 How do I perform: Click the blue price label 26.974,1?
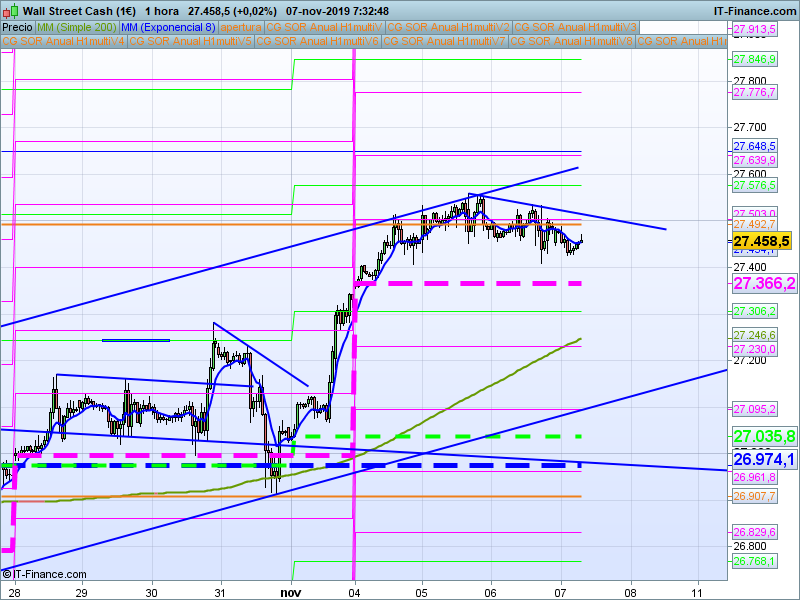764,459
